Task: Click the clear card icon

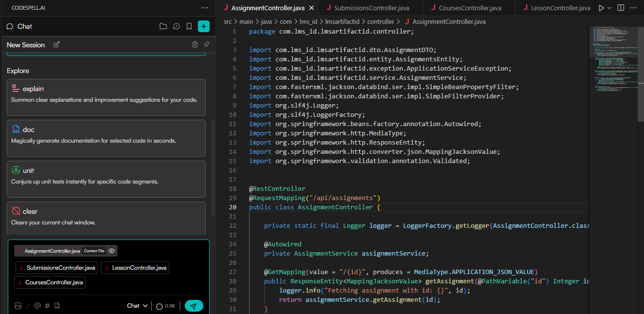Action: [16, 211]
